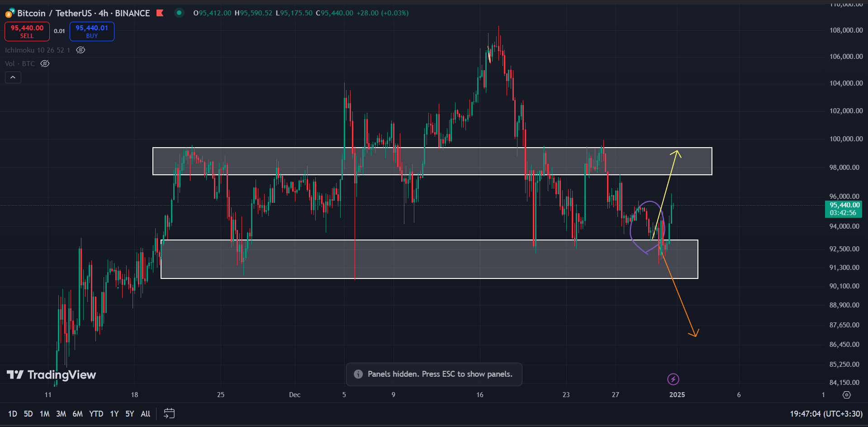Image resolution: width=868 pixels, height=427 pixels.
Task: Click the low value L95,175.50 in header
Action: [294, 13]
